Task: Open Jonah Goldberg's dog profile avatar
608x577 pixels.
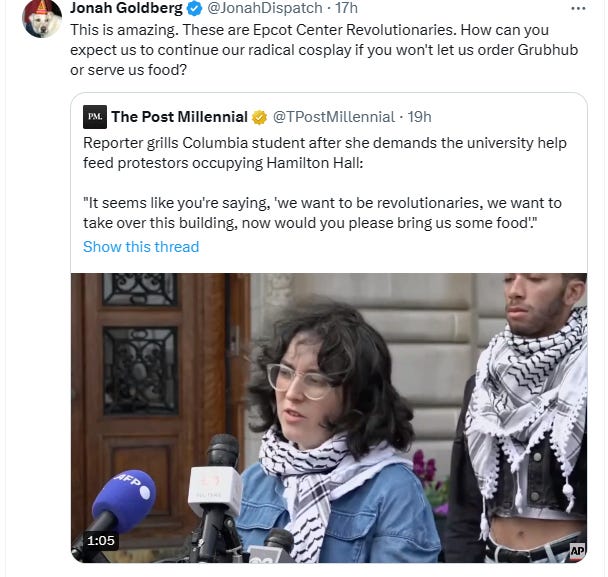Action: [42, 19]
